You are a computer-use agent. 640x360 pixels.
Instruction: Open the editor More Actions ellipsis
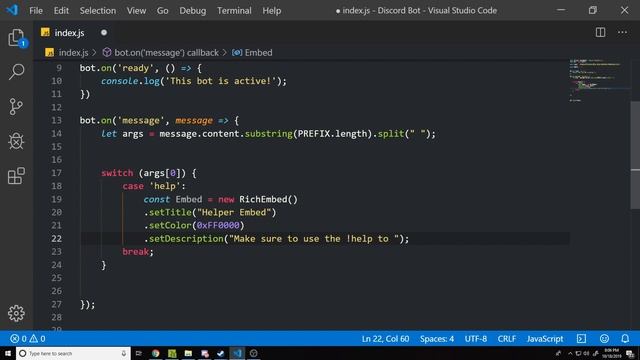(622, 32)
